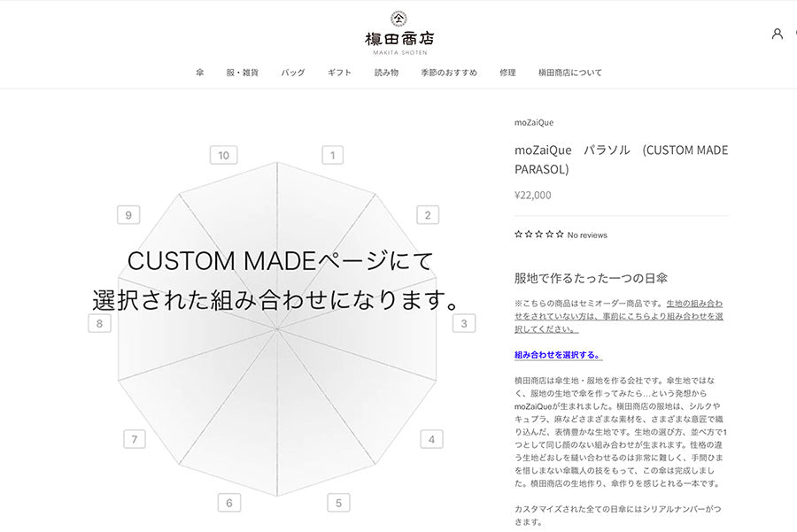Image resolution: width=797 pixels, height=532 pixels.
Task: Open 読み物 in navigation bar
Action: [386, 73]
